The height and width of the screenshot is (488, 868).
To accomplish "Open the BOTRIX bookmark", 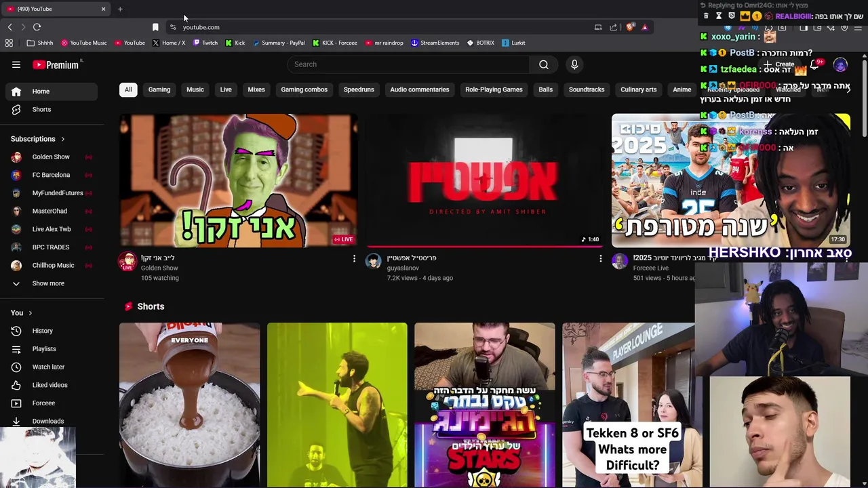I will pyautogui.click(x=481, y=43).
